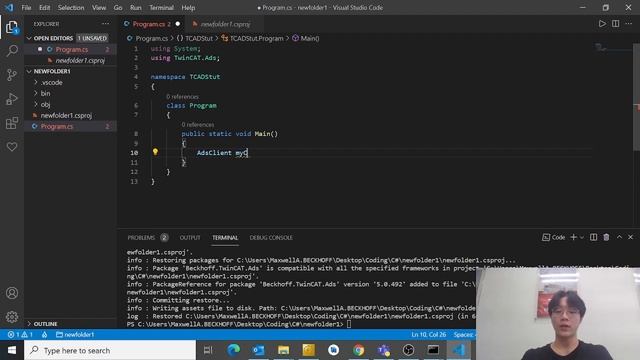Open Google Chrome from the taskbar

pyautogui.click(x=358, y=350)
